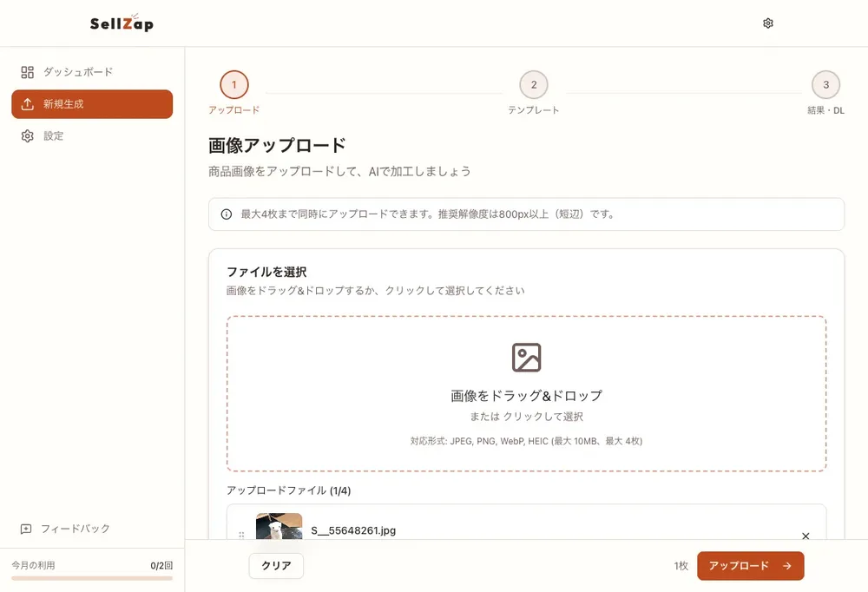Select step 1 アップロード in the stepper

point(233,85)
